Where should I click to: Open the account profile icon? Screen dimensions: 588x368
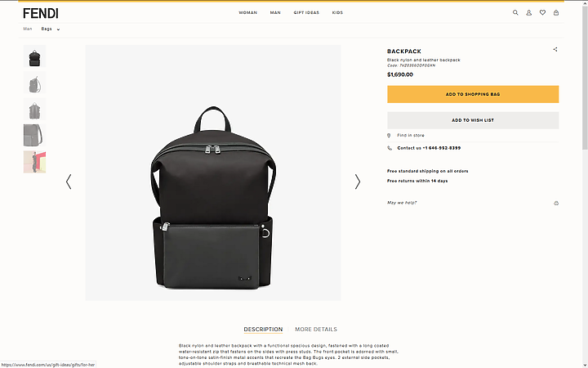[x=528, y=13]
